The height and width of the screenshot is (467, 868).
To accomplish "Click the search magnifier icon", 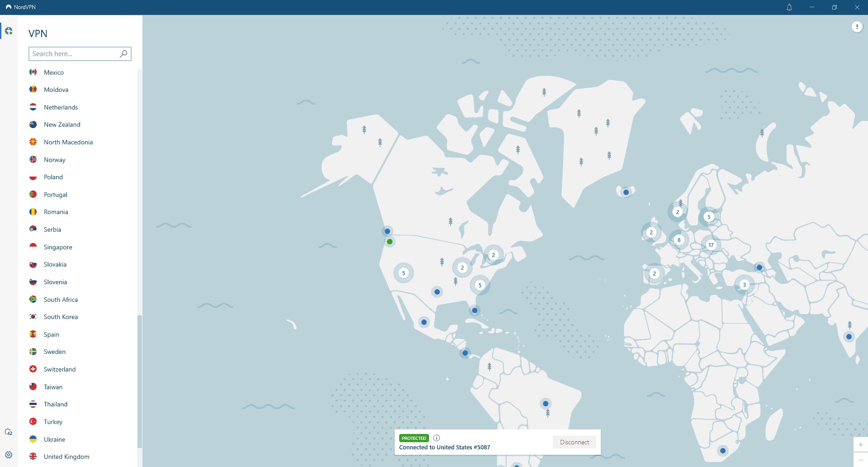I will pyautogui.click(x=123, y=54).
